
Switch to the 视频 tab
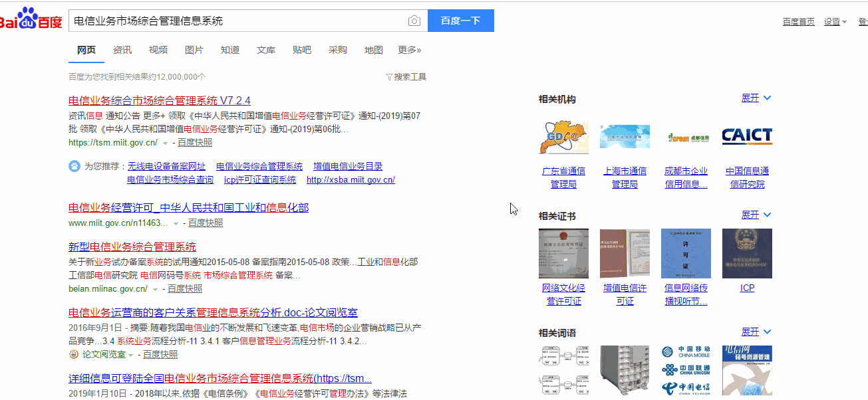(x=158, y=50)
